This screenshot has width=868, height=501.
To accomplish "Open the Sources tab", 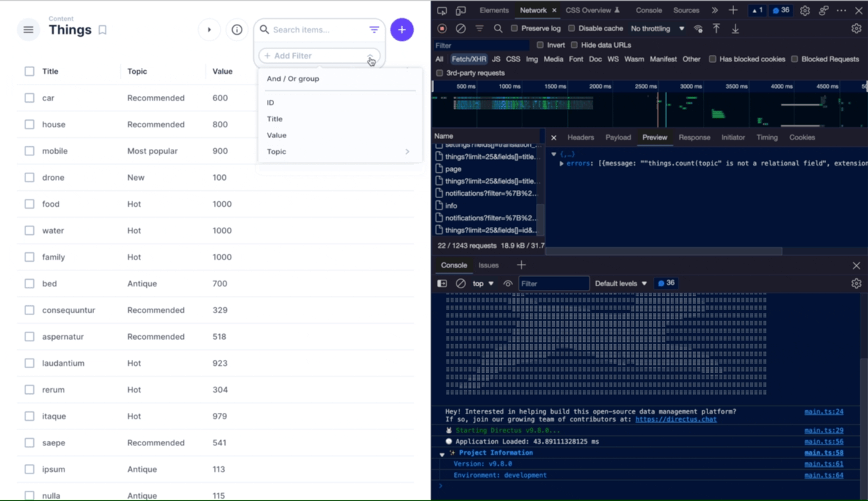I will point(686,10).
